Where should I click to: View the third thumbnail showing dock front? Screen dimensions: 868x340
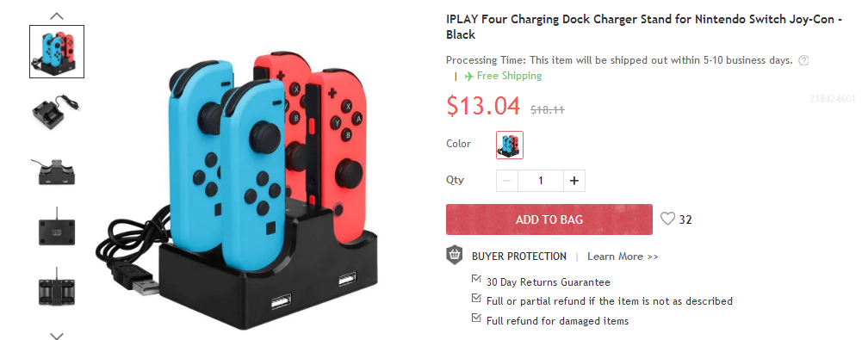pos(57,171)
